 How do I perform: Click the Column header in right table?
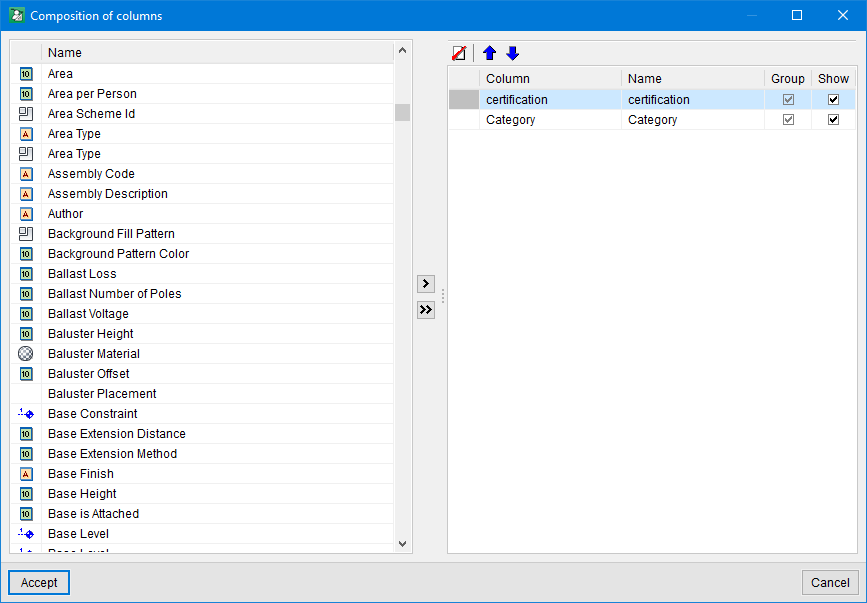[x=550, y=78]
